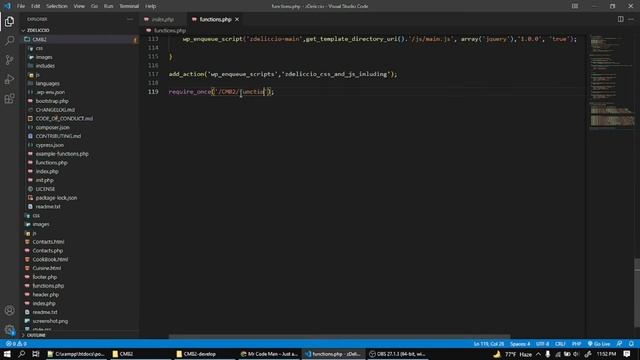The image size is (640, 360).
Task: Open the Help menu
Action: click(x=151, y=6)
